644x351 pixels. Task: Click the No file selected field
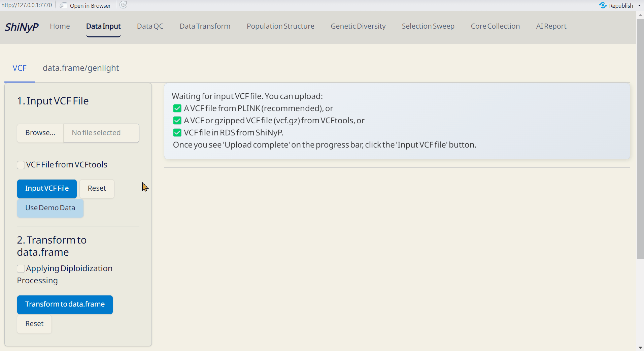101,133
